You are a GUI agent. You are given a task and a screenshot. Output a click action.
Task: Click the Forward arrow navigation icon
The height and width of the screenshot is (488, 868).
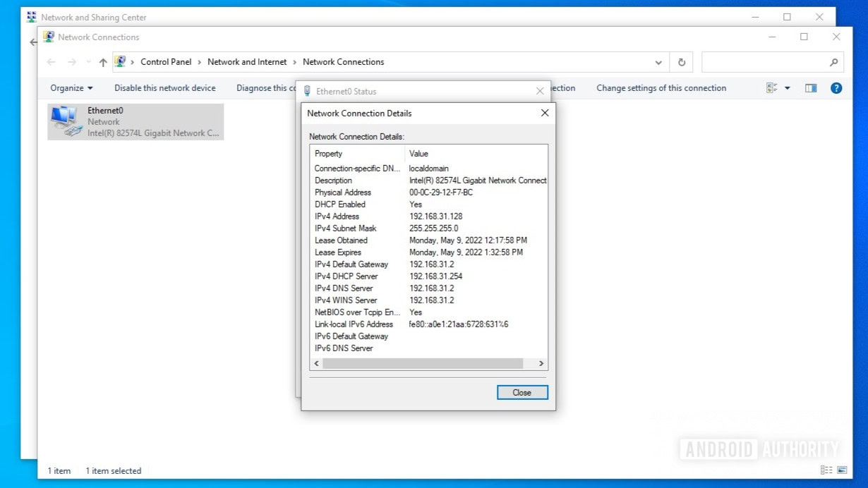point(71,62)
